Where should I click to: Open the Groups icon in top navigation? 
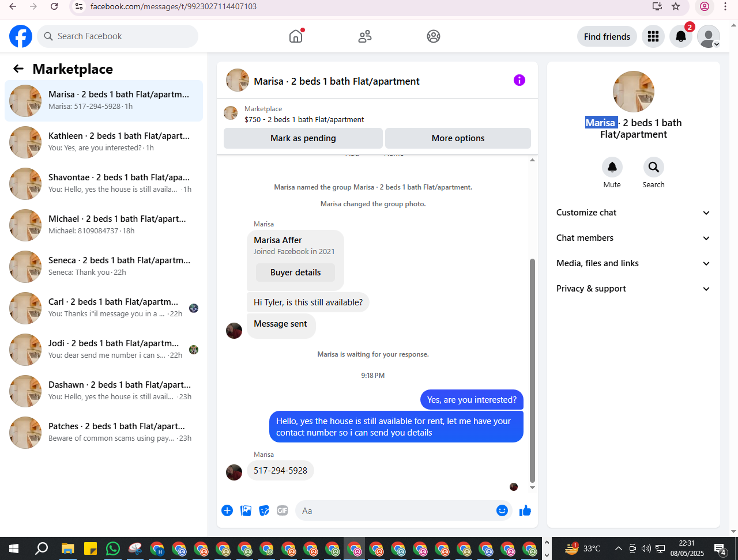click(434, 36)
